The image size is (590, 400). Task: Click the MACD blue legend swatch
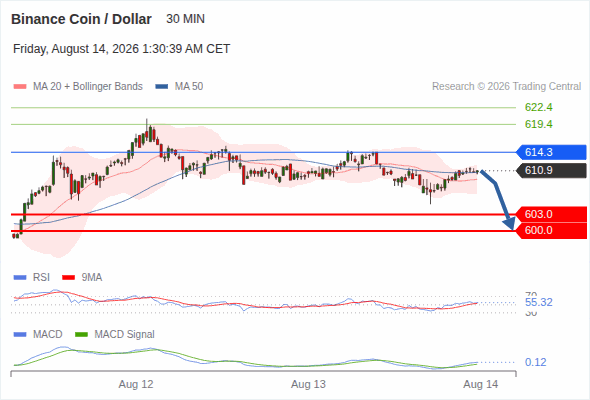[20, 335]
